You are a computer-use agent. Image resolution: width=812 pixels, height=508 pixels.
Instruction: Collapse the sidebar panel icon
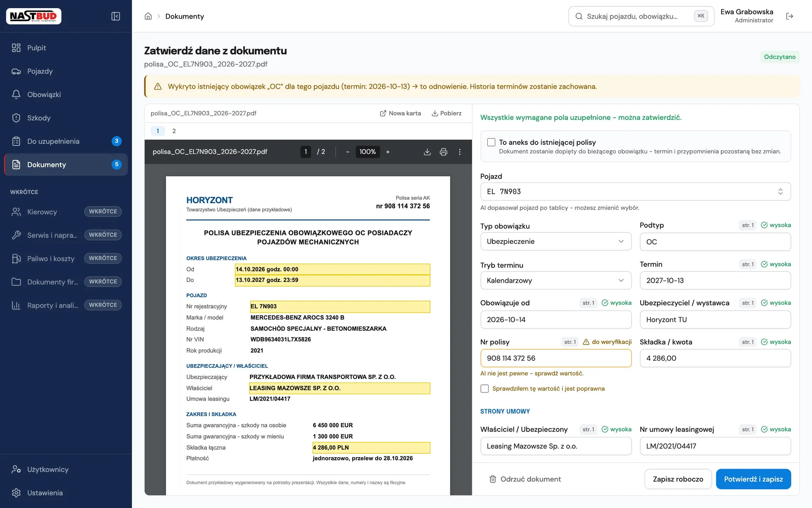pyautogui.click(x=115, y=16)
